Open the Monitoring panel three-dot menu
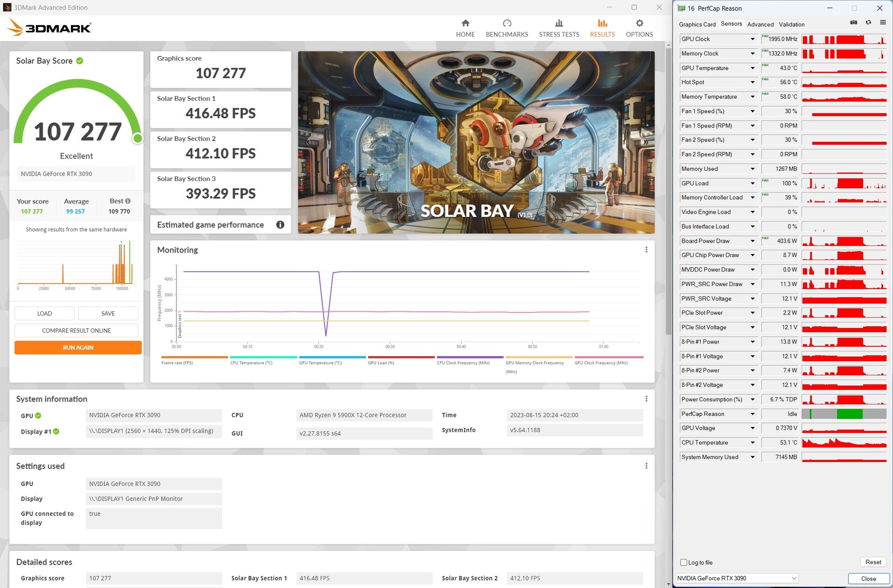Viewport: 893px width, 588px height. point(646,250)
